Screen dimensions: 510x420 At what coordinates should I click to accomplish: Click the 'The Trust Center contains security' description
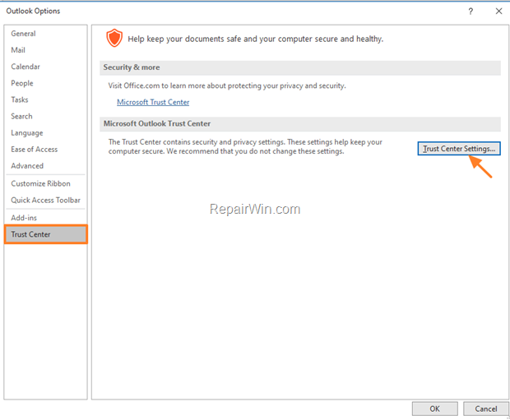[245, 146]
